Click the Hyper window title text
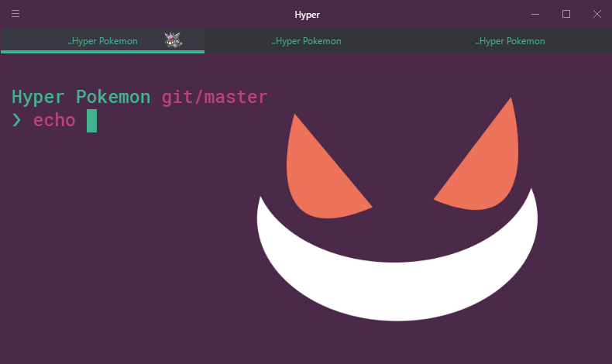Viewport: 612px width, 364px height. (x=307, y=14)
